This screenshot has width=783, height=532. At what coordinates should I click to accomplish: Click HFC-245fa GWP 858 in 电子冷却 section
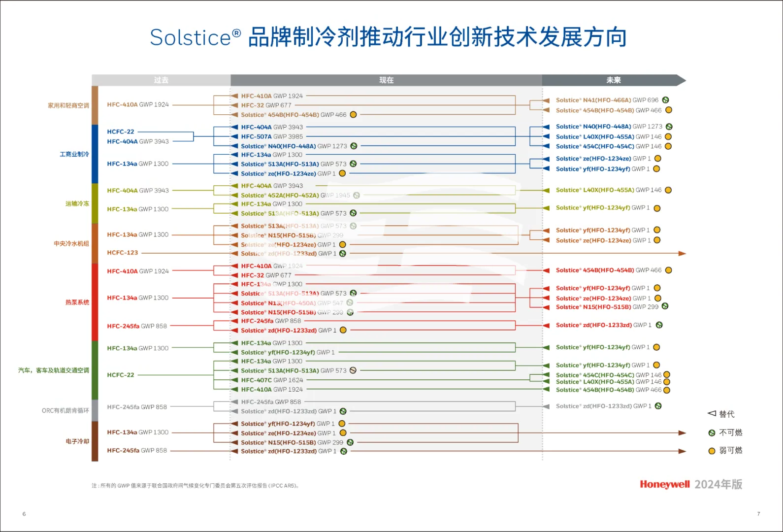point(137,450)
